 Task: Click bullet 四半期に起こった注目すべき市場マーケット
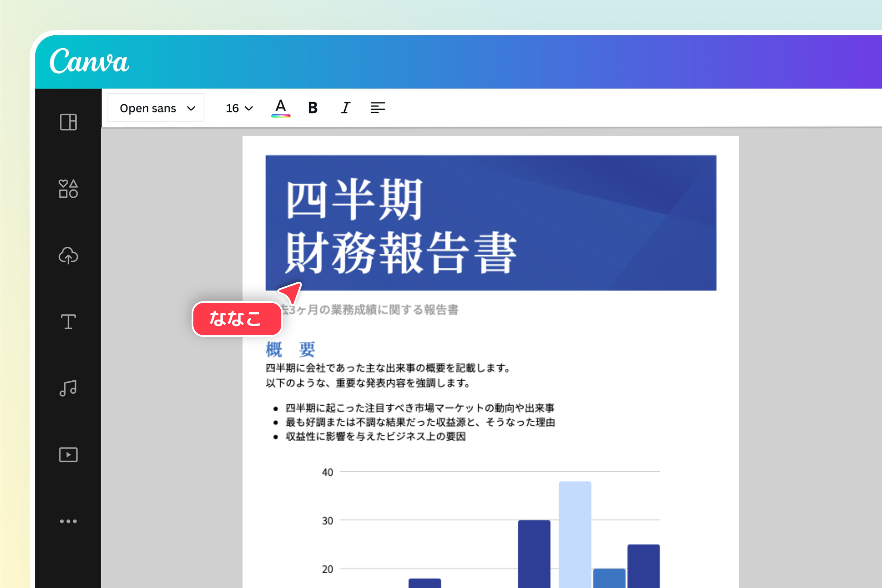click(420, 408)
